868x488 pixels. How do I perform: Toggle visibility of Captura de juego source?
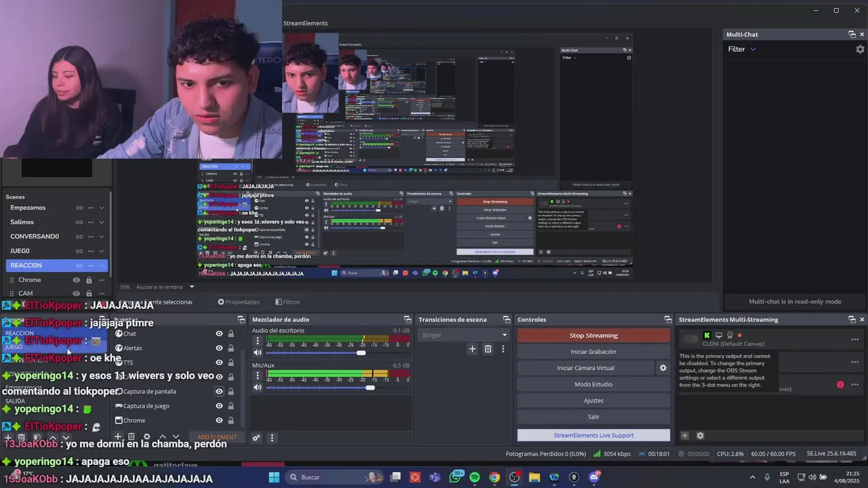[219, 406]
